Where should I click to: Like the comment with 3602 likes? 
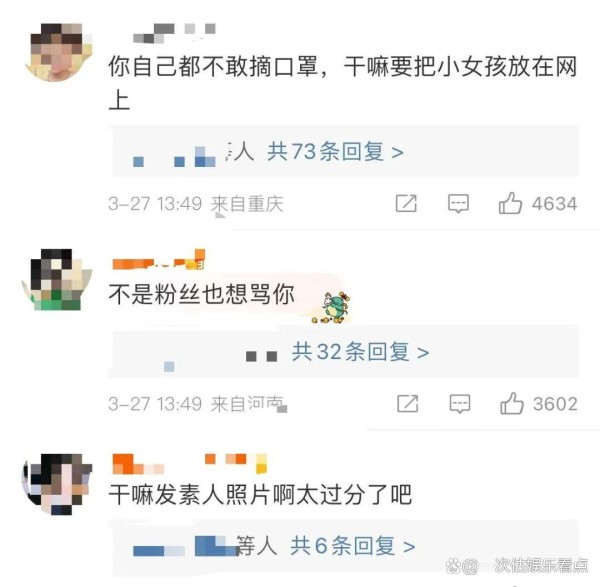pos(512,404)
